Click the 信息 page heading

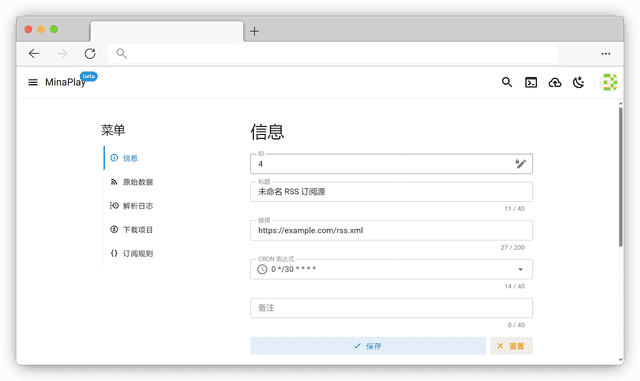[x=267, y=131]
